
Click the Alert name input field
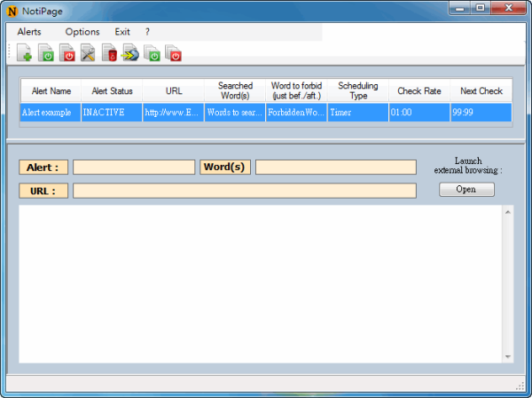133,167
